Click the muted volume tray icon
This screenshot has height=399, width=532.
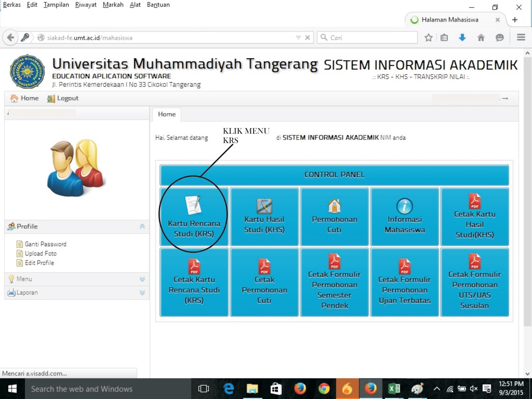[x=474, y=389]
